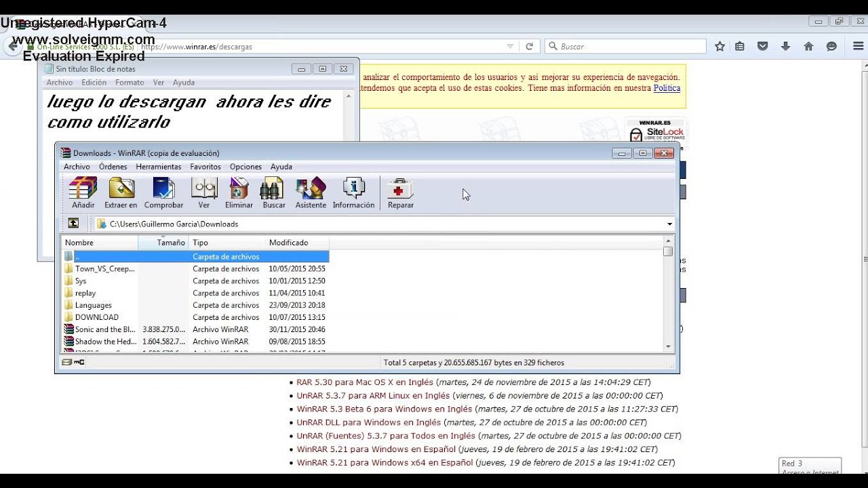868x488 pixels.
Task: Open UnRAR DLL para Windows link
Action: [x=369, y=422]
